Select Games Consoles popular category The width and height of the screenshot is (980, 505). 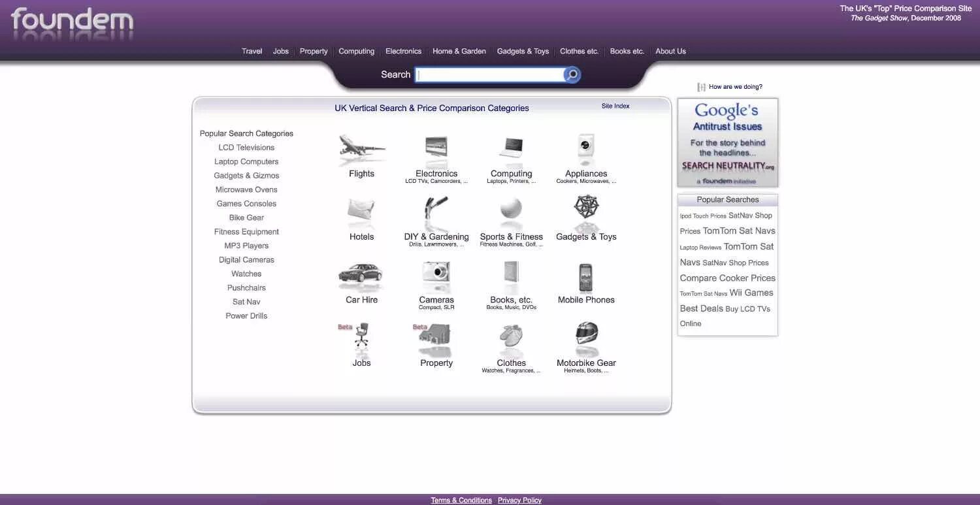point(246,204)
